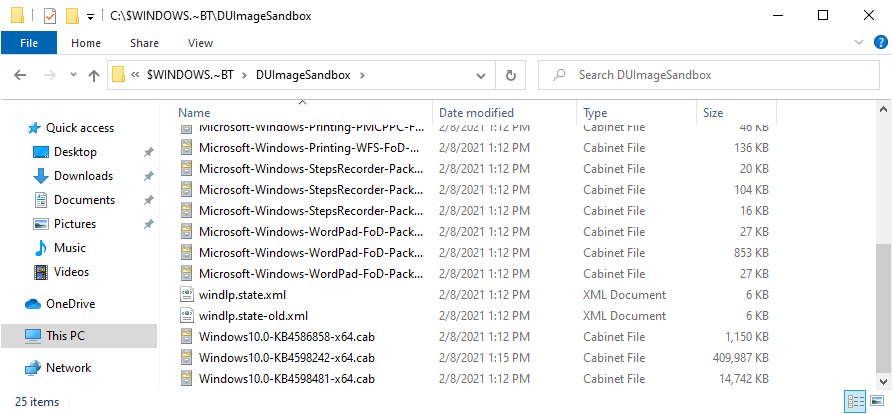Select the 104 KB StepsRecorder cabinet file
This screenshot has height=414, width=893.
311,190
